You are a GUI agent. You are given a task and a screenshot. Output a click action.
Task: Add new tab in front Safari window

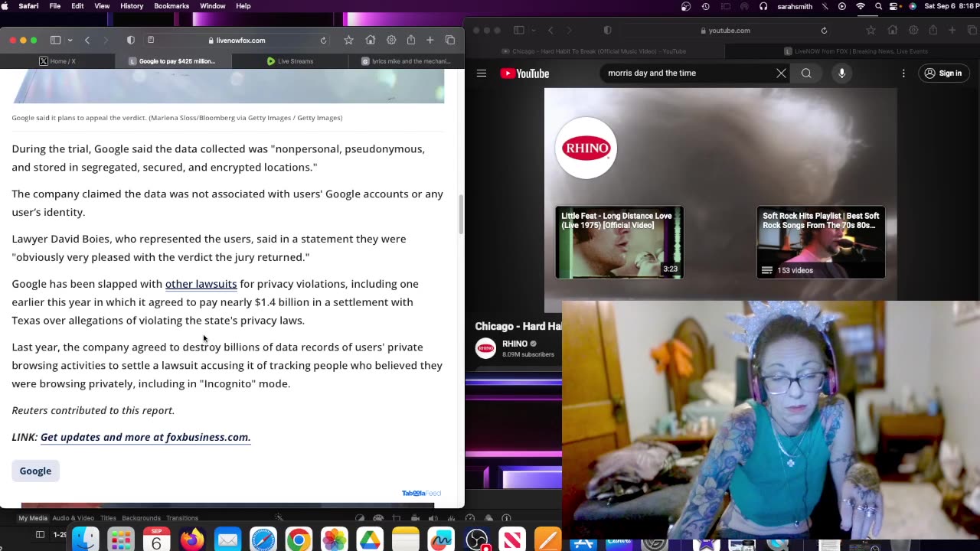430,40
